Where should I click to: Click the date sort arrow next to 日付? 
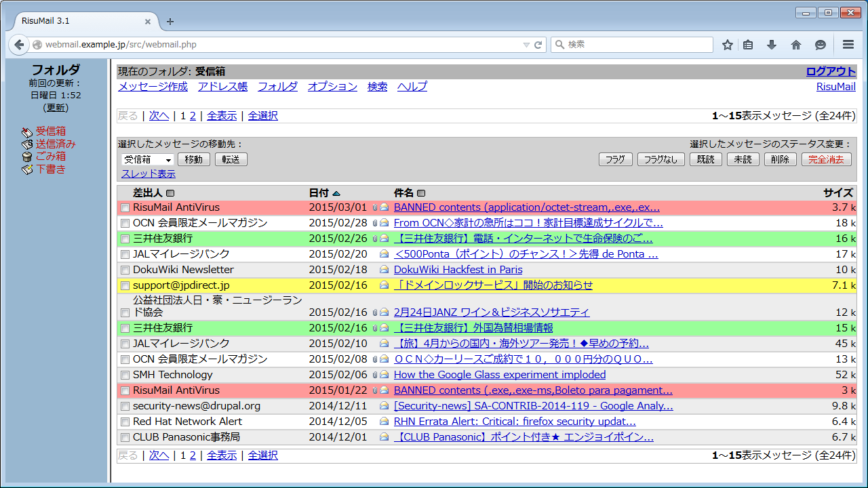pyautogui.click(x=336, y=193)
